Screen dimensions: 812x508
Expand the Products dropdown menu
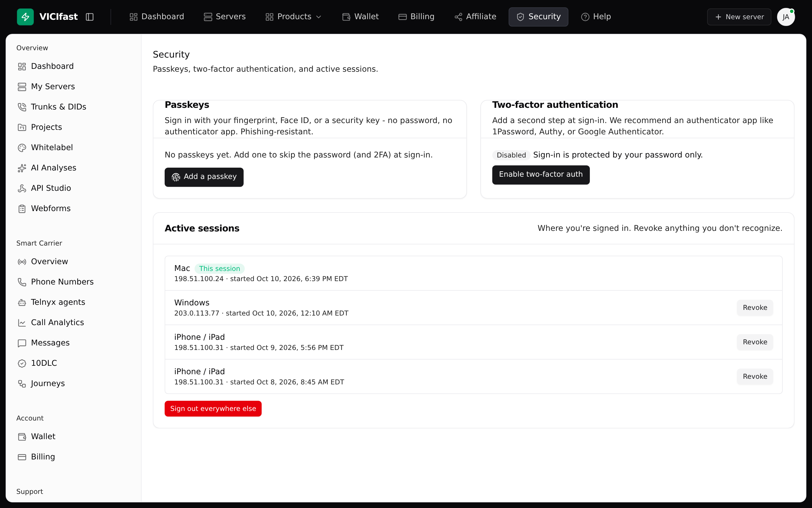point(294,17)
